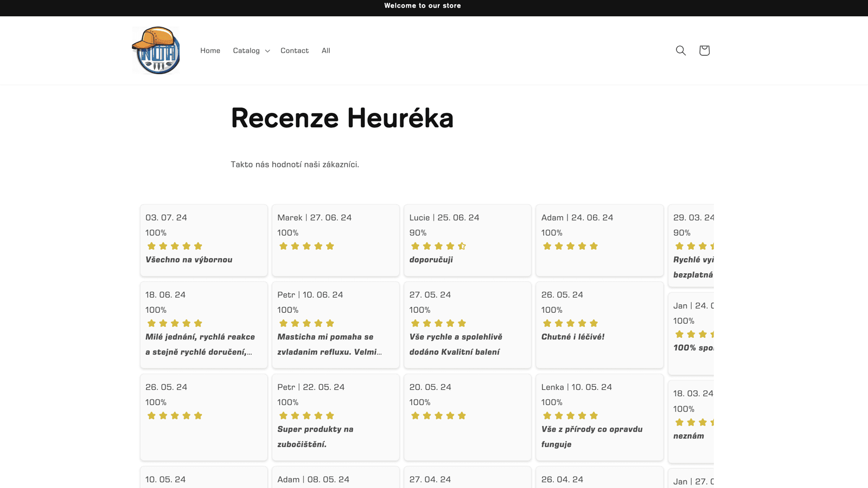Click the half star in Lucie's review
The height and width of the screenshot is (488, 868).
(x=462, y=246)
